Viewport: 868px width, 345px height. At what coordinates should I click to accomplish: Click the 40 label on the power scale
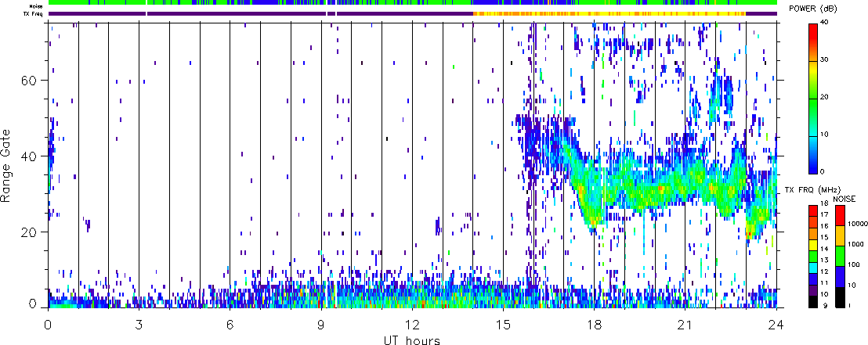click(x=825, y=23)
